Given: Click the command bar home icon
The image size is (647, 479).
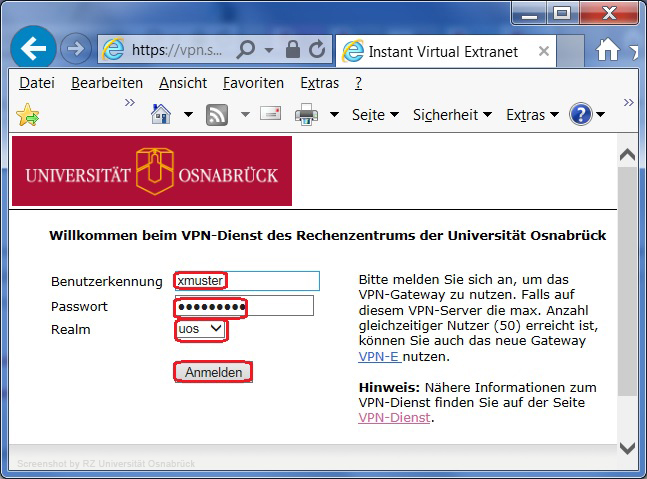Looking at the screenshot, I should (161, 114).
